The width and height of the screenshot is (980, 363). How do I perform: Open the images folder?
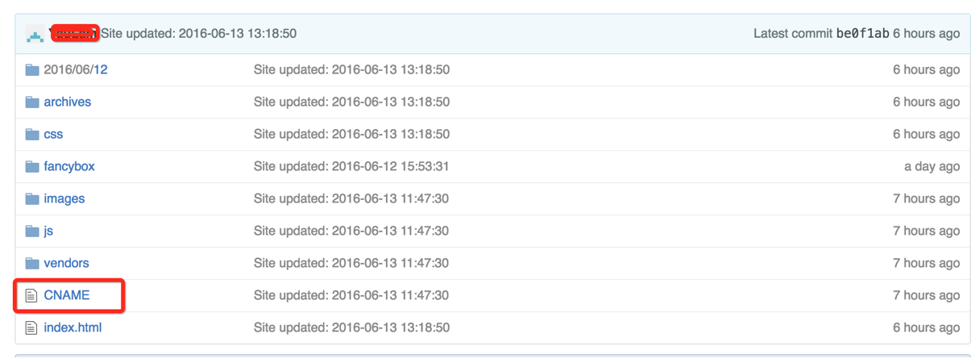point(64,199)
